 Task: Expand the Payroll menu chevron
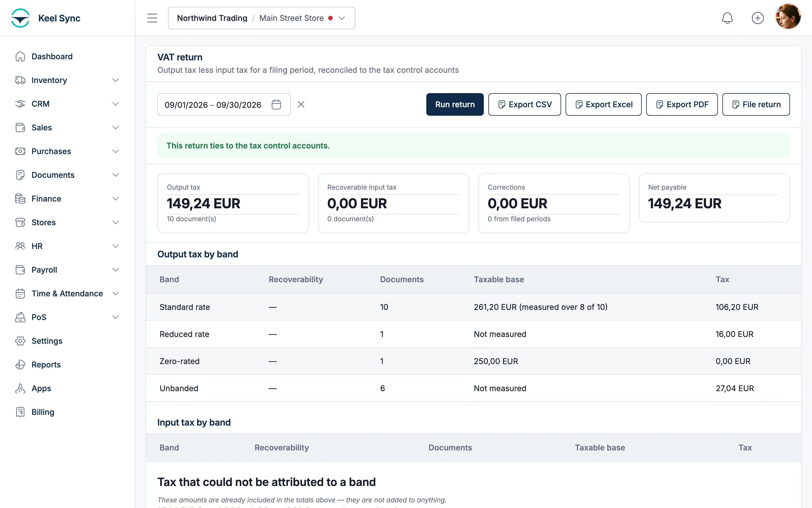pos(115,270)
